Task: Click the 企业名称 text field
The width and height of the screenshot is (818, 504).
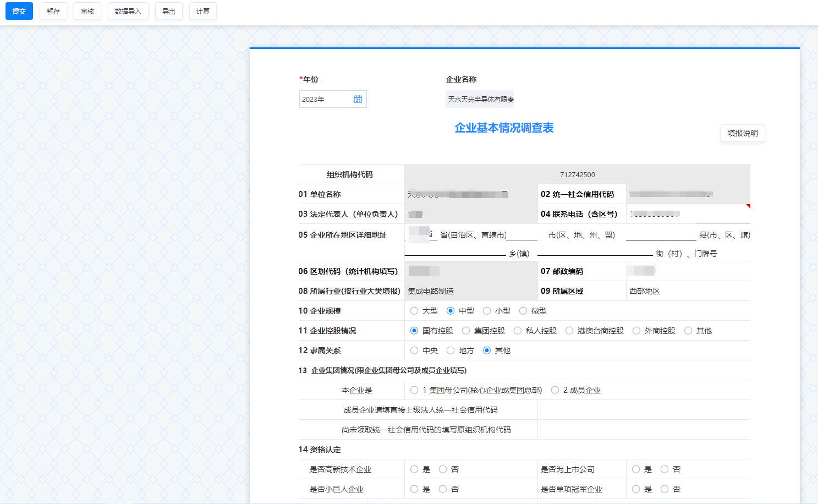Action: pyautogui.click(x=480, y=99)
